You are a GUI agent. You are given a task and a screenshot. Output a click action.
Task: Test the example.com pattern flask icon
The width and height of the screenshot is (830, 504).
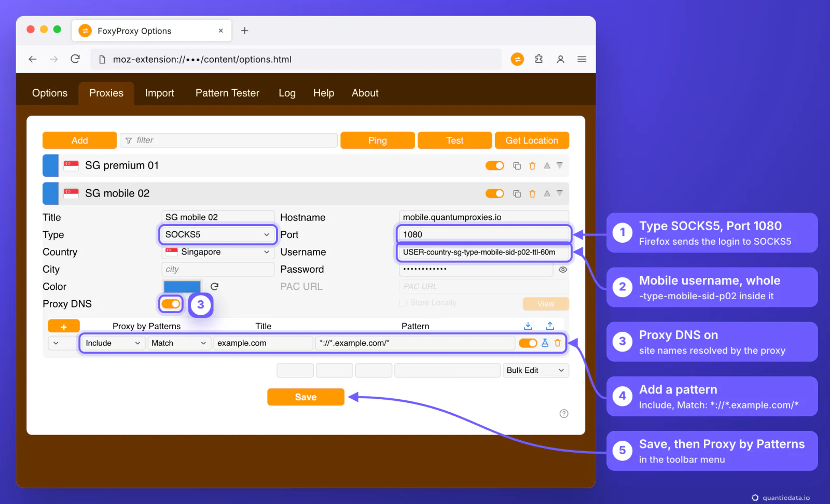tap(545, 343)
